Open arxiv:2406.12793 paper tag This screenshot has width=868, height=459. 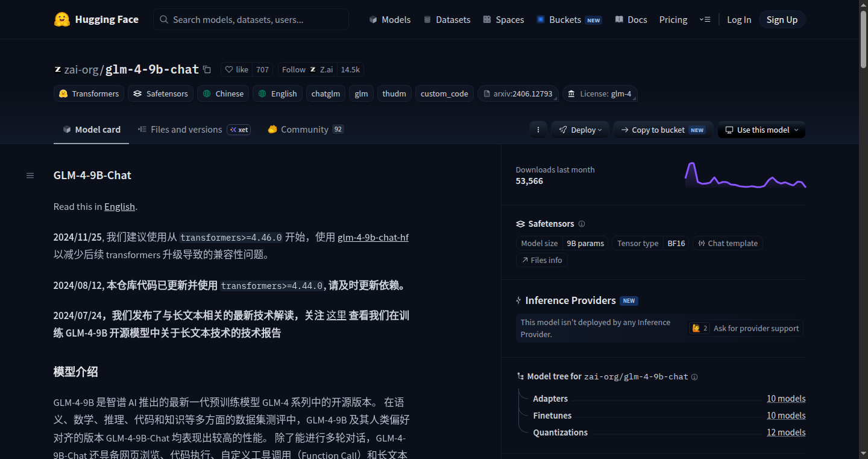[x=518, y=93]
